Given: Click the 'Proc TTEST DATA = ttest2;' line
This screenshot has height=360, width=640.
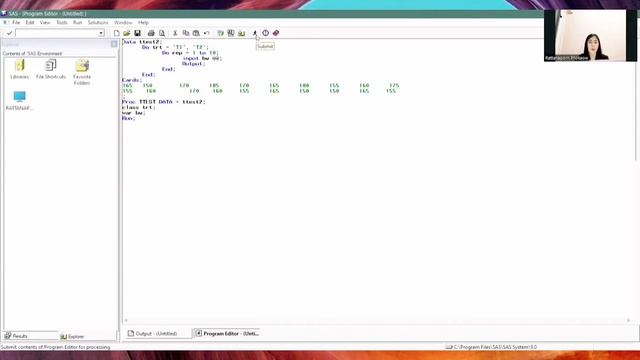Looking at the screenshot, I should (164, 102).
